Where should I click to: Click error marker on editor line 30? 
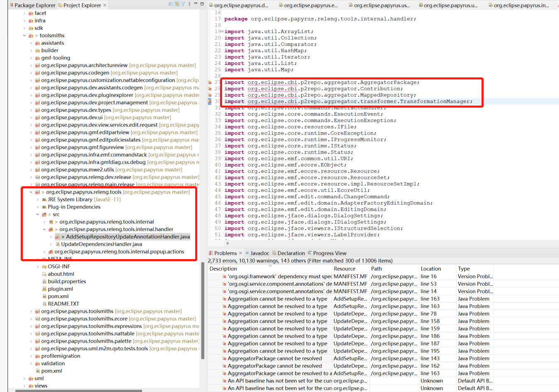210,101
